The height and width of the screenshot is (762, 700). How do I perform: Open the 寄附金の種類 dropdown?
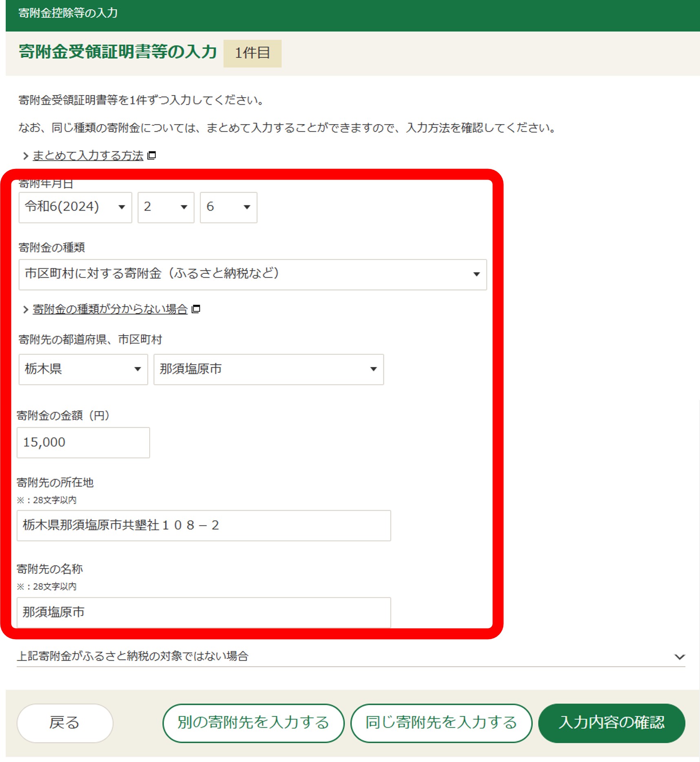[x=253, y=274]
